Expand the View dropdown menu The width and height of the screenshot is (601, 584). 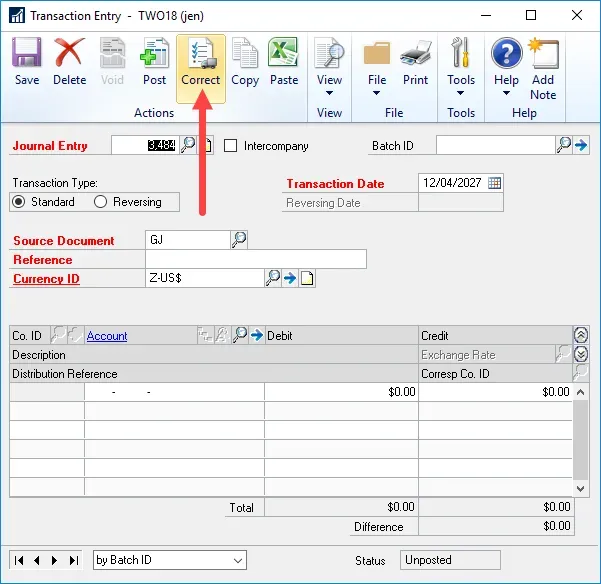[x=329, y=93]
